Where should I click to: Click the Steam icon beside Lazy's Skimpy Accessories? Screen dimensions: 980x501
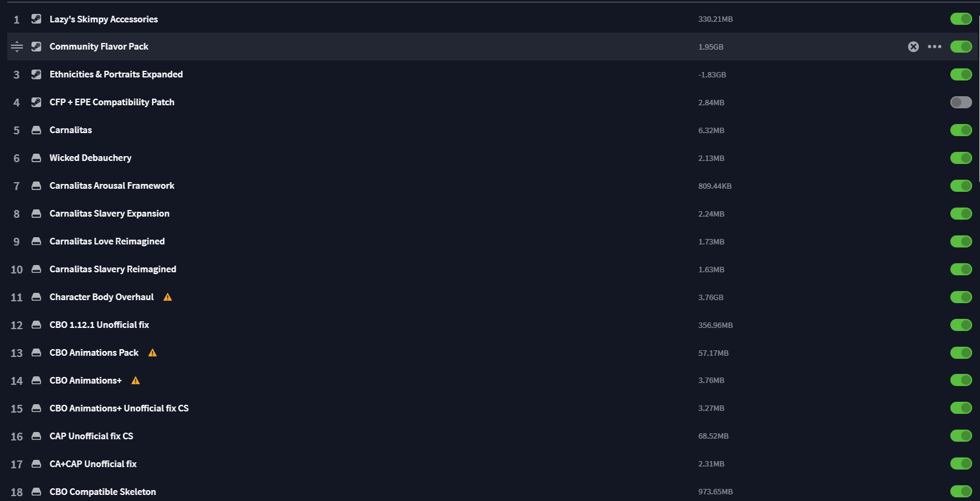(36, 19)
